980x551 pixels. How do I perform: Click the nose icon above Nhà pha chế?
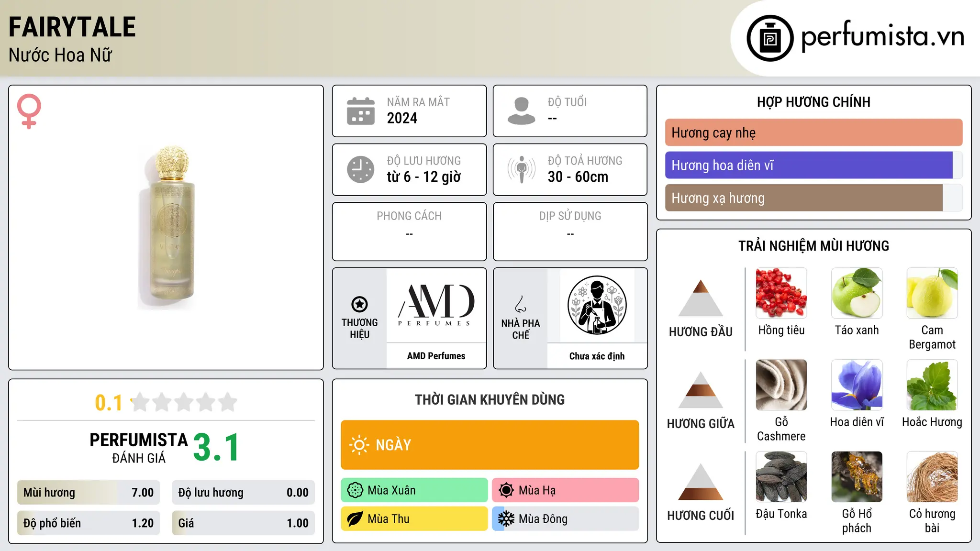pos(521,304)
